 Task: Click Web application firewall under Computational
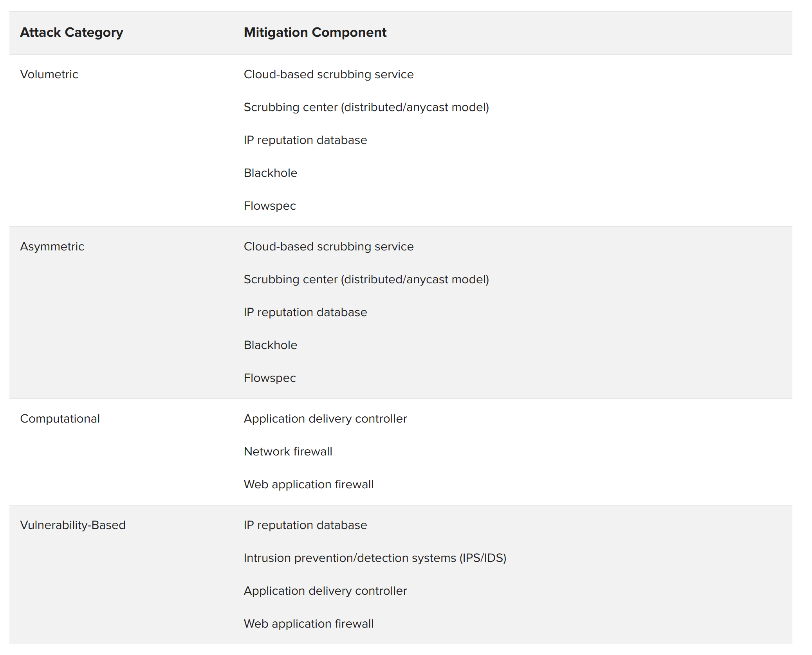pyautogui.click(x=309, y=484)
